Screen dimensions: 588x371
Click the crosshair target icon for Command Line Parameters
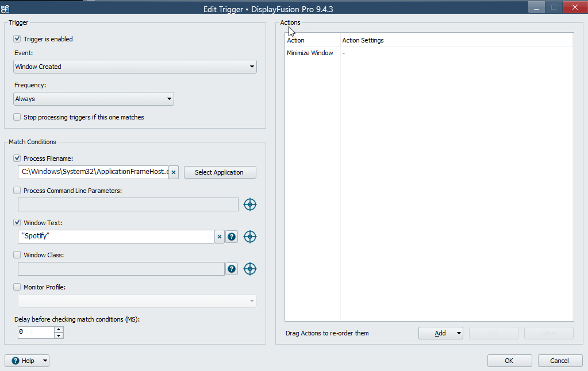[249, 204]
